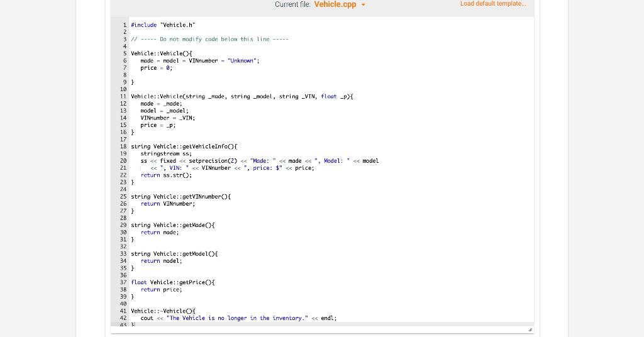This screenshot has width=644, height=337.
Task: Click 'return ss.str();' on line 22
Action: tap(166, 175)
